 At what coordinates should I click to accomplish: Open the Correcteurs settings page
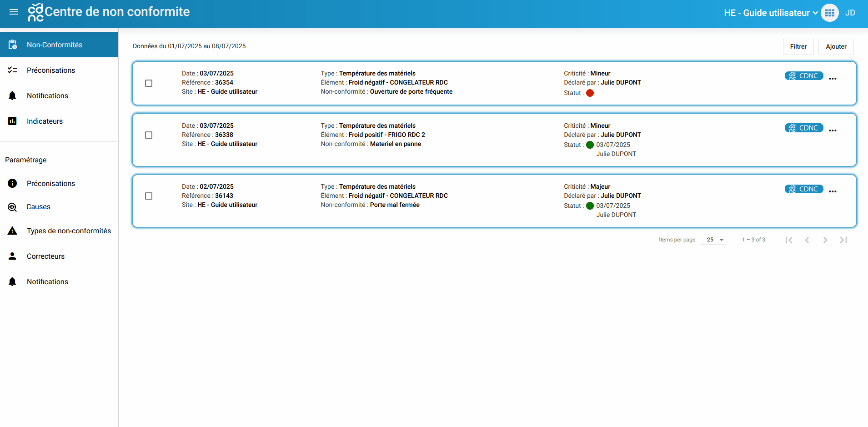pyautogui.click(x=59, y=256)
